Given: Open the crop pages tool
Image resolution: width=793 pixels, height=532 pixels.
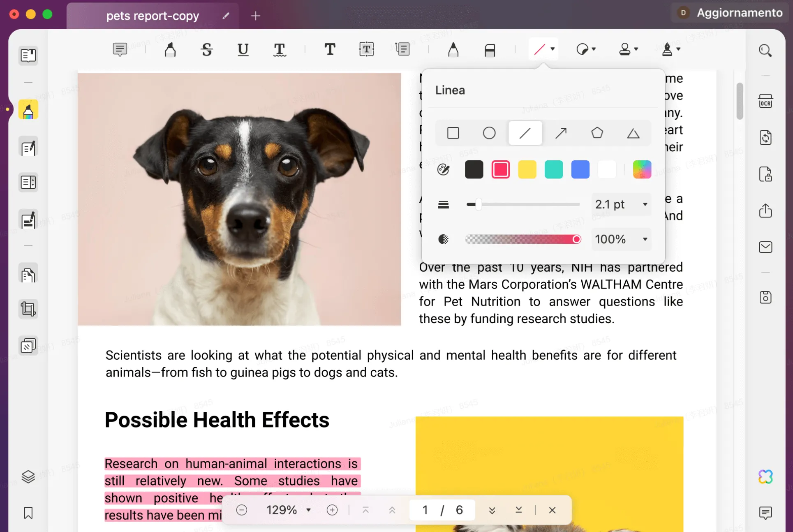Looking at the screenshot, I should point(28,309).
